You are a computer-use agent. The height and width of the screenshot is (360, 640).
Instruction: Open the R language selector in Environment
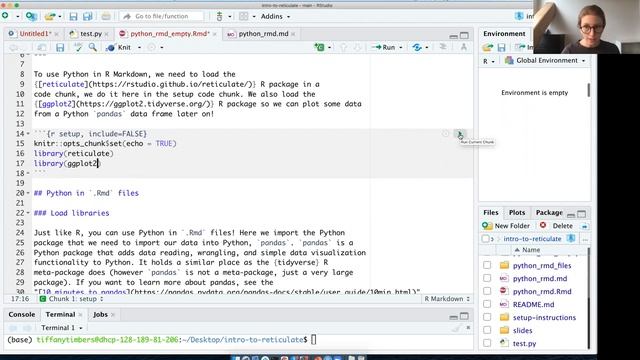489,61
